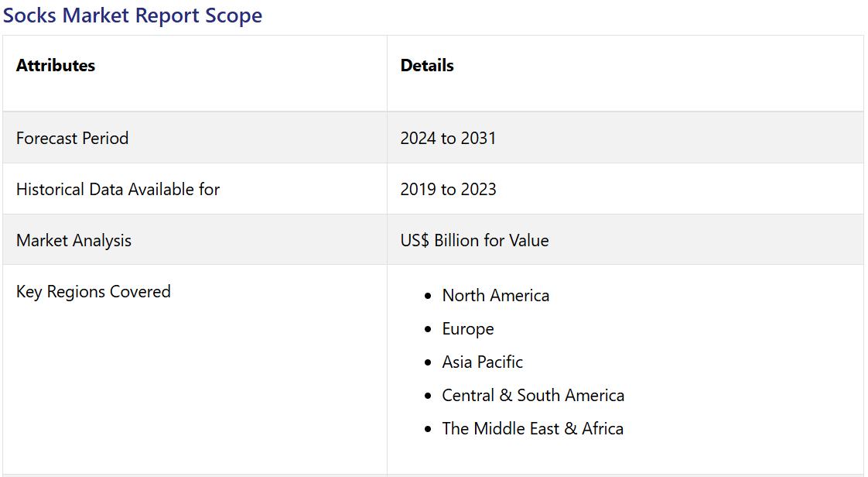Screen dimensions: 868x477
Task: Select the Attributes column header
Action: coord(56,66)
